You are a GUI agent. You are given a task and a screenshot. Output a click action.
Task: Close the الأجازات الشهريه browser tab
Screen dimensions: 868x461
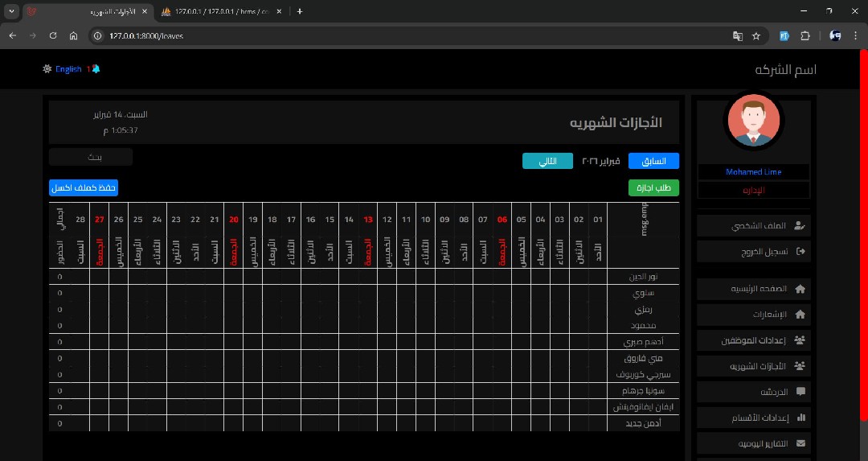click(x=145, y=11)
